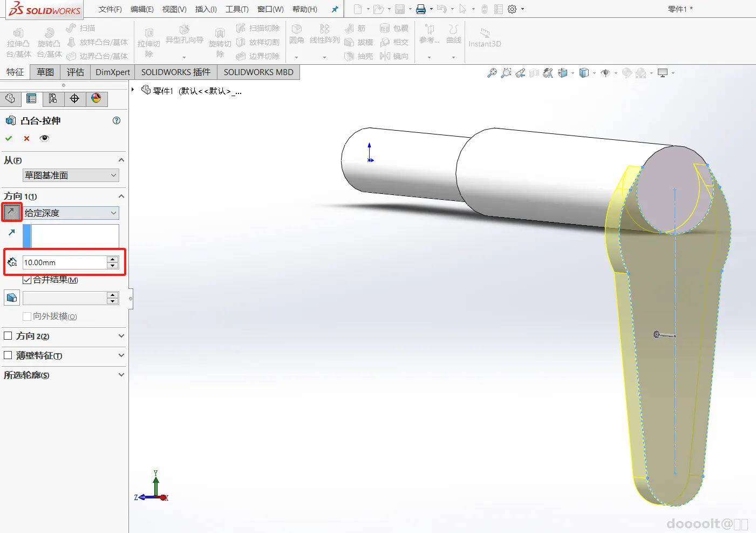Open the 视图(V) menu

pos(174,9)
